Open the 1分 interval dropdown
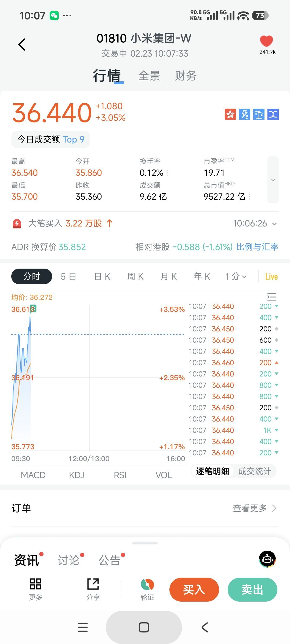Screen dimensions: 290x644 pos(236,277)
